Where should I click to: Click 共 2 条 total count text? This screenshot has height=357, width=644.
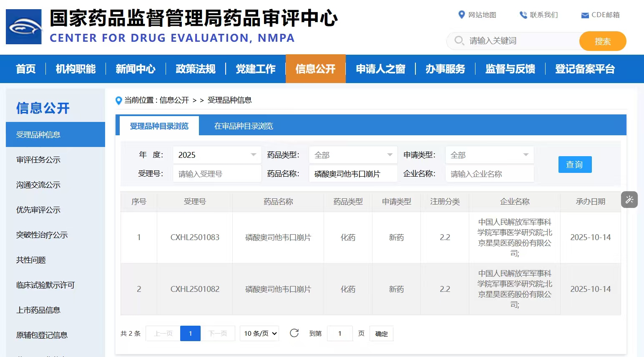[x=131, y=333]
